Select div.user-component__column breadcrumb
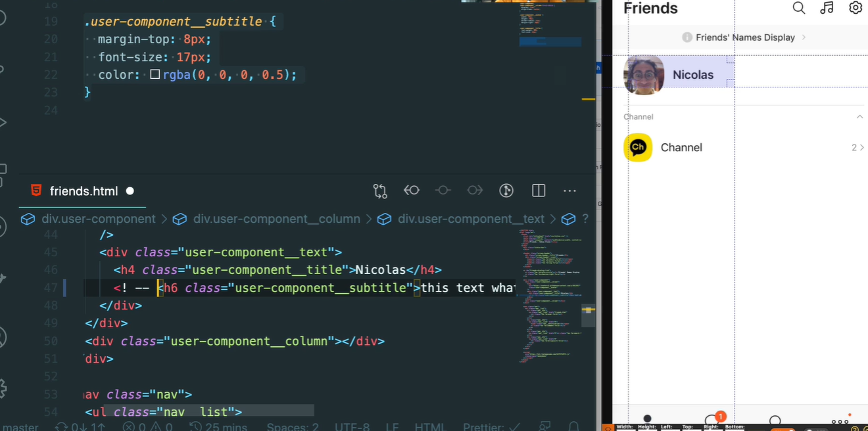This screenshot has height=431, width=868. (x=276, y=219)
